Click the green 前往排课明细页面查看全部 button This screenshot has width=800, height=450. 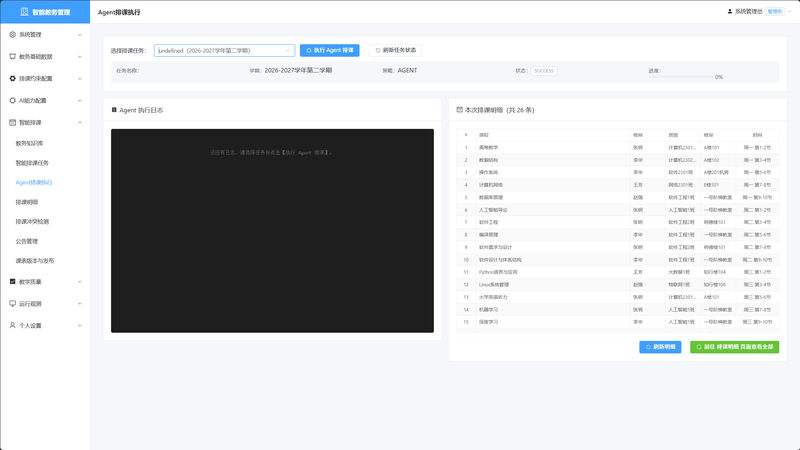(735, 347)
